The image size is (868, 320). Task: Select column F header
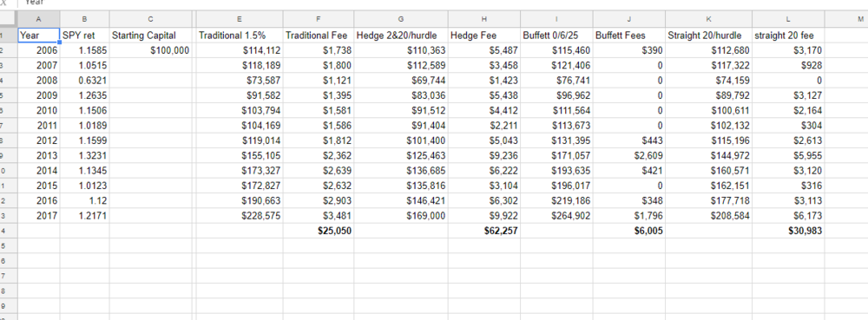[x=319, y=19]
